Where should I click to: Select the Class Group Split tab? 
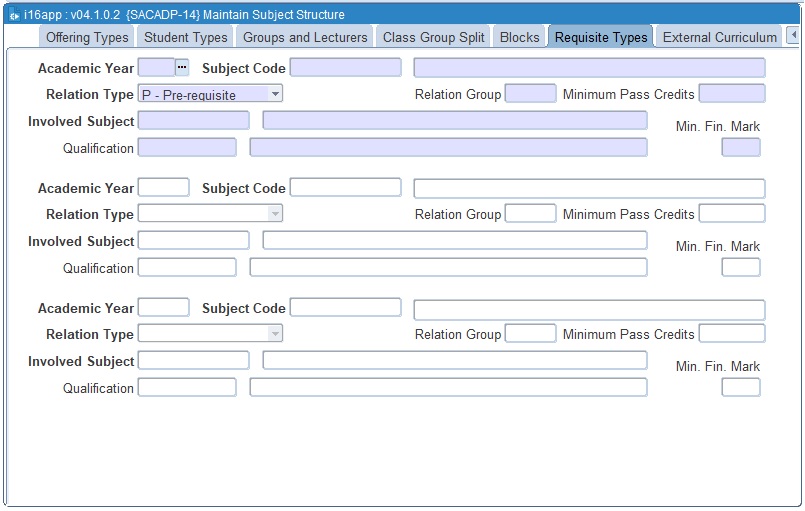(x=434, y=37)
